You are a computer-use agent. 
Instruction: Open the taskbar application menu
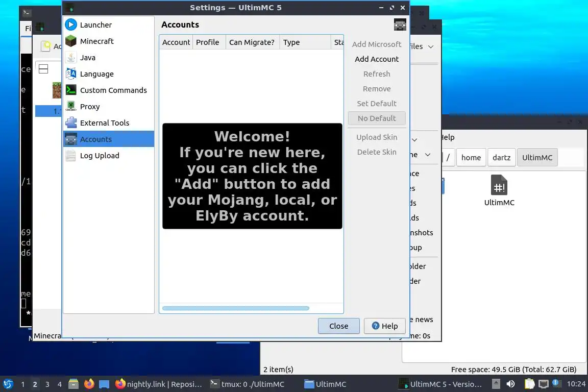click(x=8, y=384)
